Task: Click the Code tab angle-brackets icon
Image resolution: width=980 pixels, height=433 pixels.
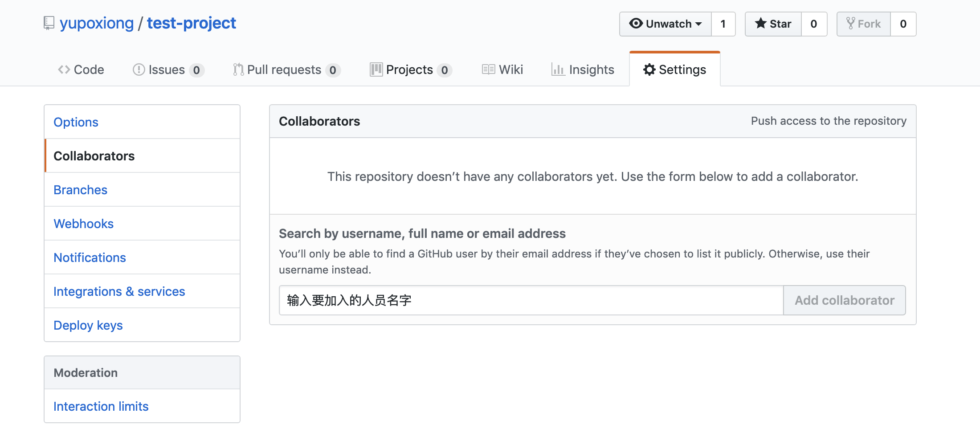Action: pyautogui.click(x=64, y=69)
